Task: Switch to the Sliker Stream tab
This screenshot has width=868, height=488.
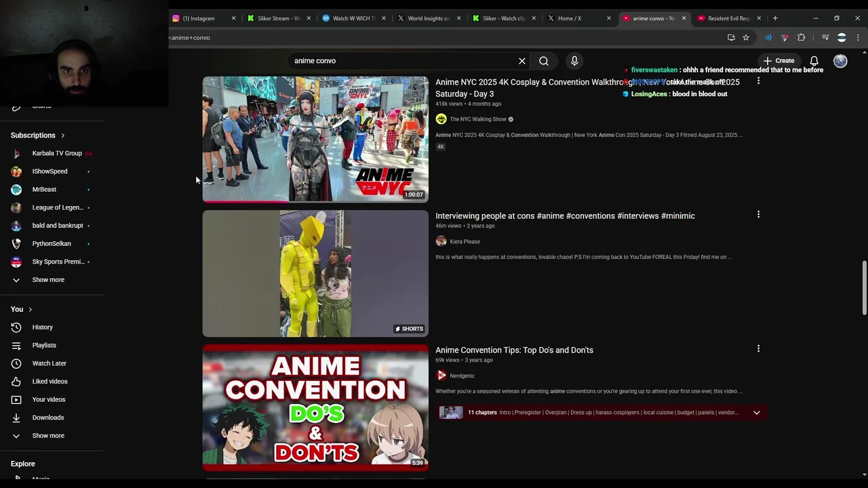Action: (278, 18)
